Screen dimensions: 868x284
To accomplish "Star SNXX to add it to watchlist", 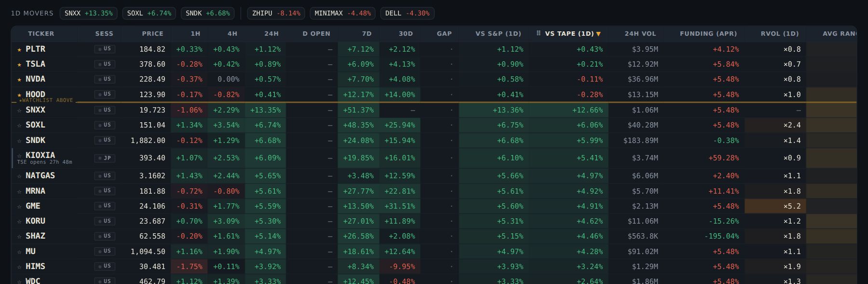I will coord(19,110).
